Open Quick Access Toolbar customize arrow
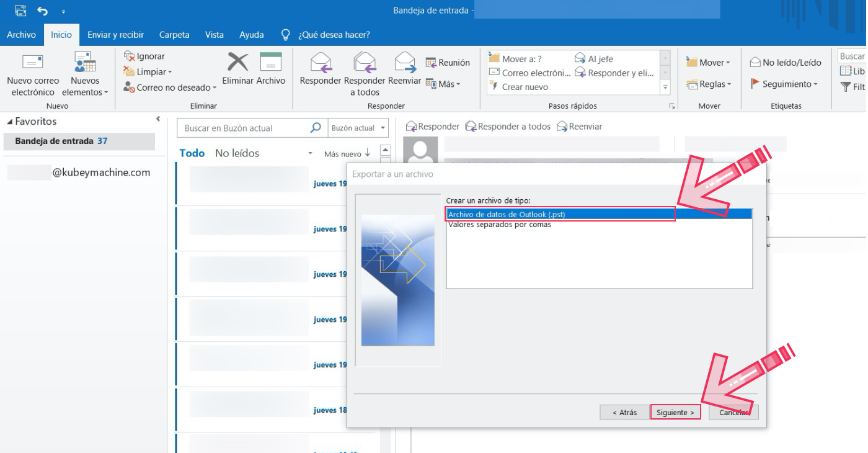The height and width of the screenshot is (453, 868). pos(63,11)
